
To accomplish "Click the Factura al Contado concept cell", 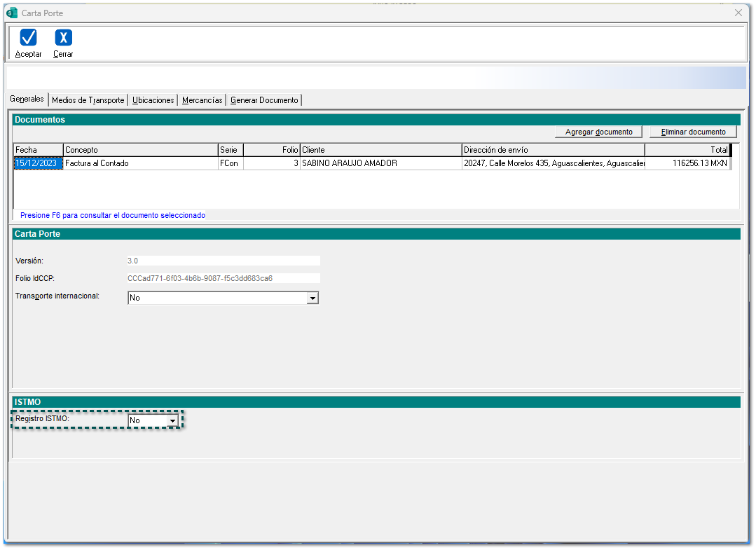I will (x=140, y=163).
